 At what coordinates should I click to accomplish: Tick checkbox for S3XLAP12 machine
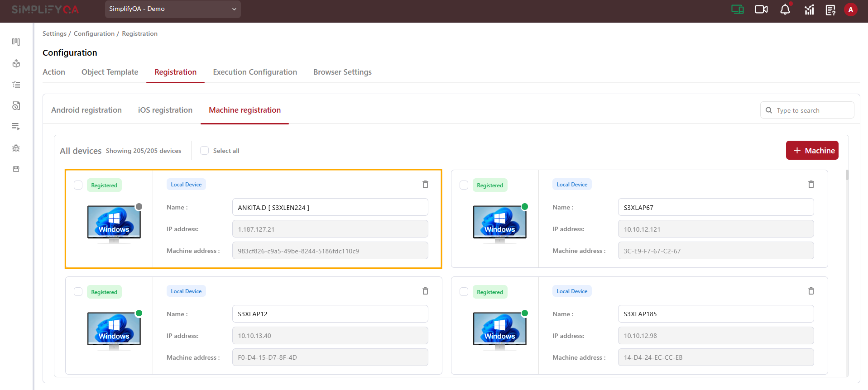(x=78, y=292)
